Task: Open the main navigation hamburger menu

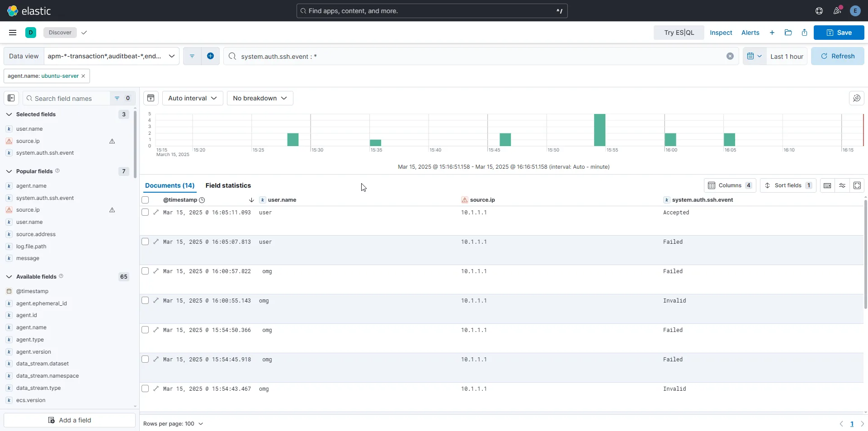Action: (13, 33)
